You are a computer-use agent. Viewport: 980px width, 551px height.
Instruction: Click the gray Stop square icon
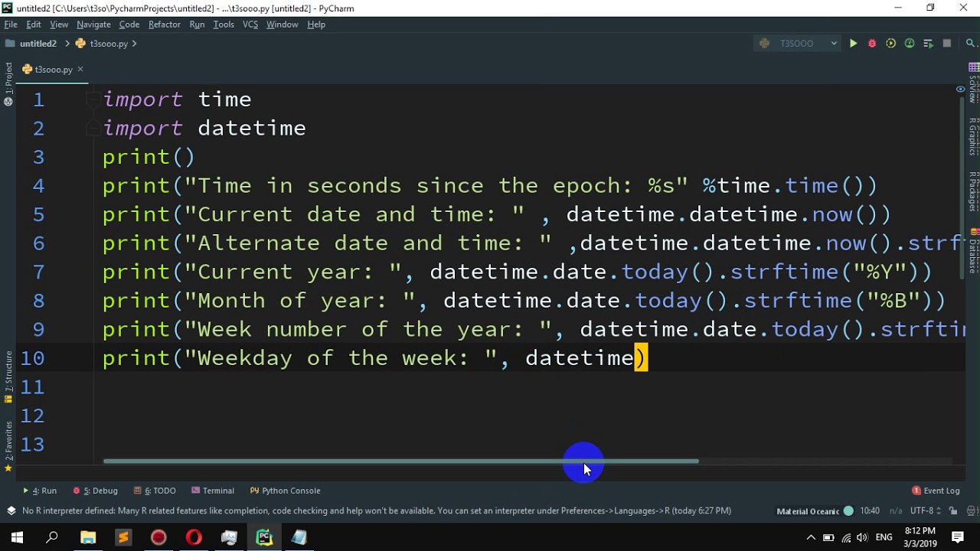click(x=947, y=44)
